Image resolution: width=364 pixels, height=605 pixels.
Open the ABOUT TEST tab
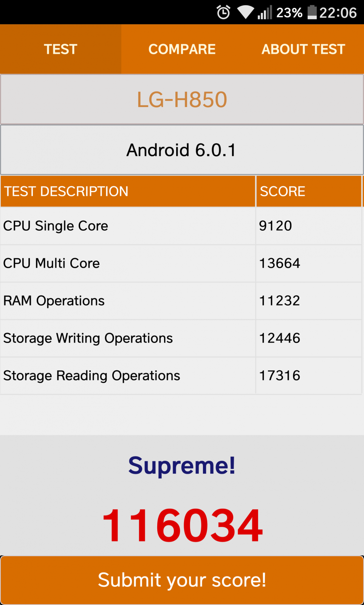303,49
